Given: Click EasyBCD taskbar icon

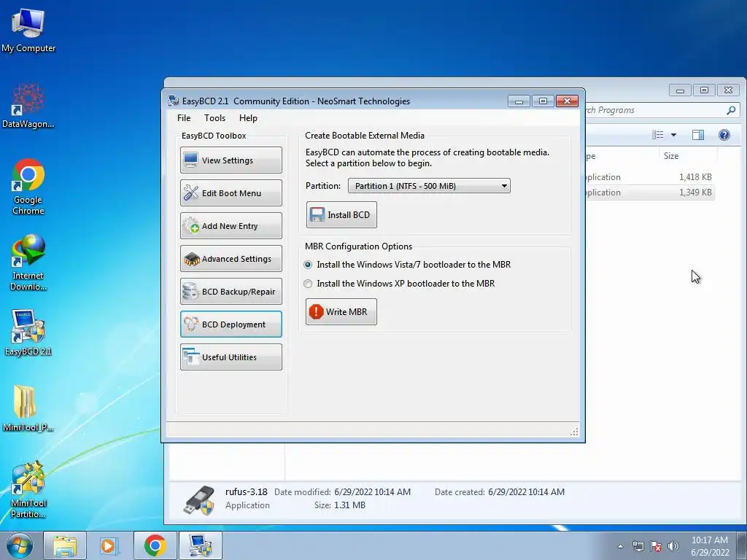Looking at the screenshot, I should click(x=200, y=545).
